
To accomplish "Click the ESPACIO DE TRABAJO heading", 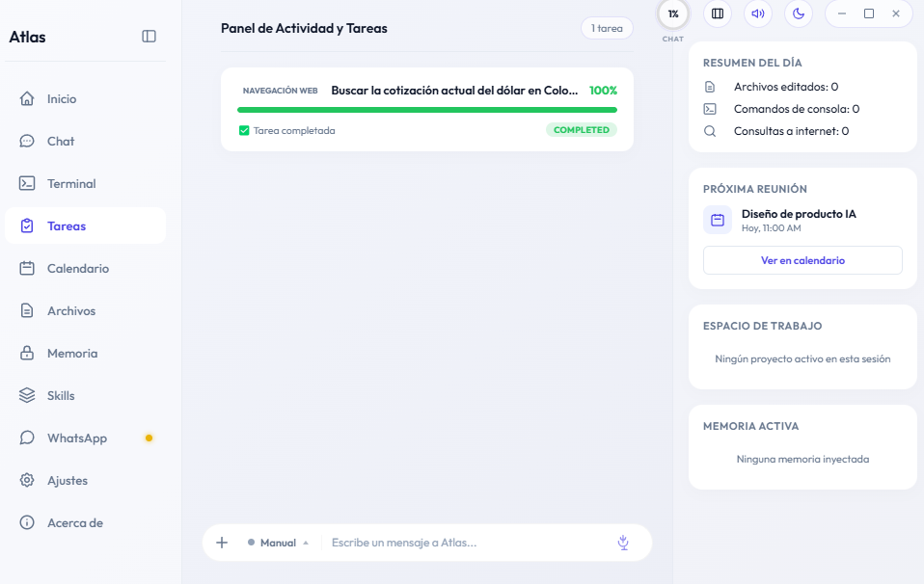I will [763, 326].
